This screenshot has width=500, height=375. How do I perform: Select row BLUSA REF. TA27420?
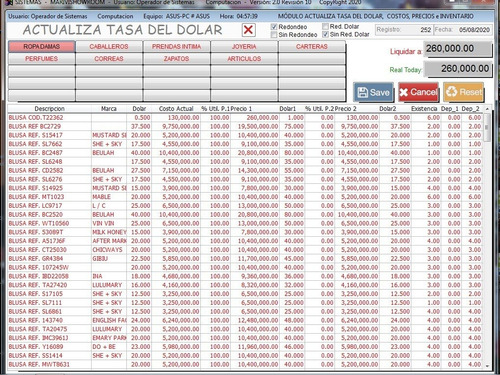tap(246, 285)
